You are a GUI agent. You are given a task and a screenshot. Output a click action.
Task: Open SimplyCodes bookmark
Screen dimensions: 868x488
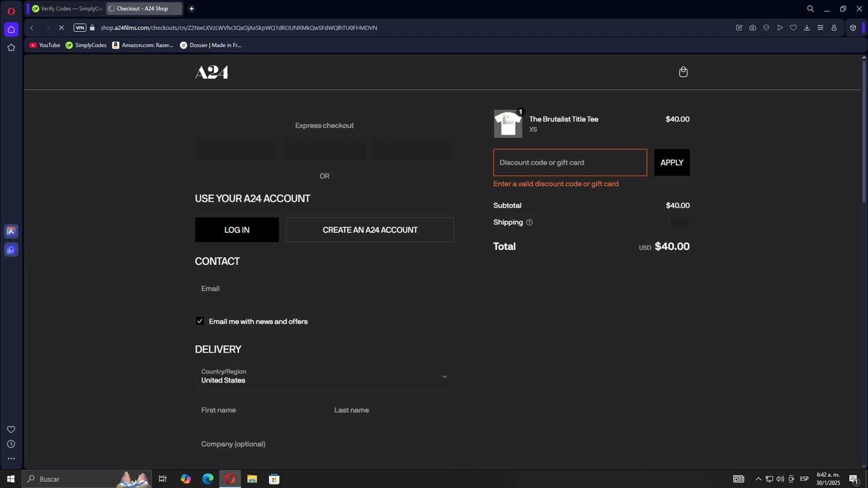point(86,45)
